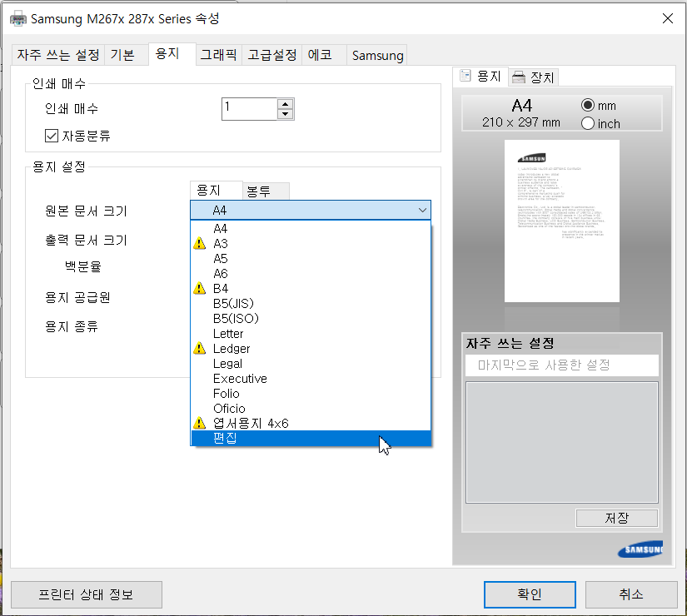
Task: Select the mm unit radio button
Action: (588, 105)
